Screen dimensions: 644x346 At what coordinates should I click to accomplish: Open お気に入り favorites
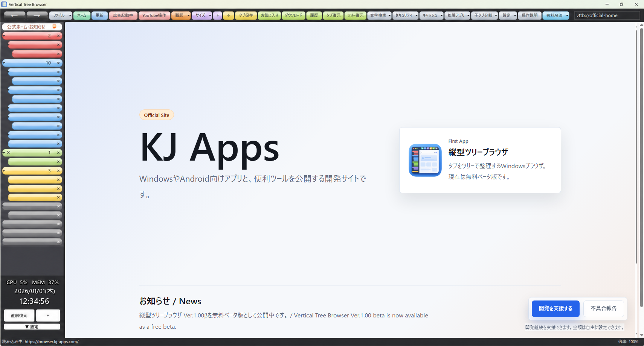tap(269, 15)
